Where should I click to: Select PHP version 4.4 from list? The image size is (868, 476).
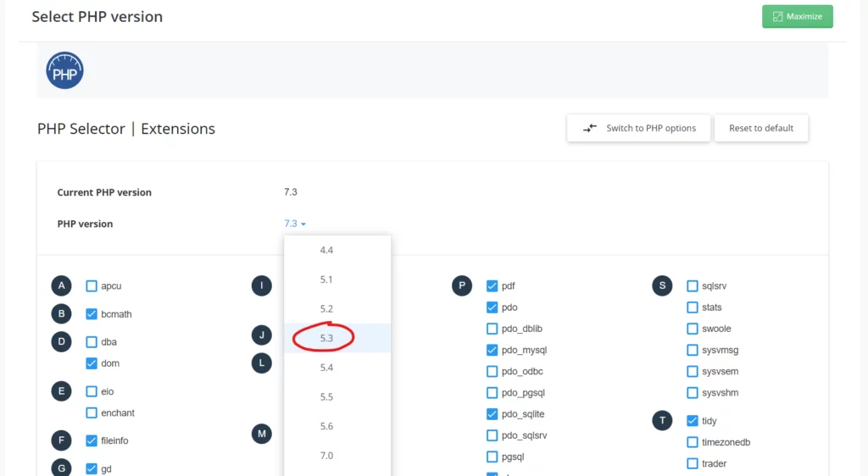(337, 251)
